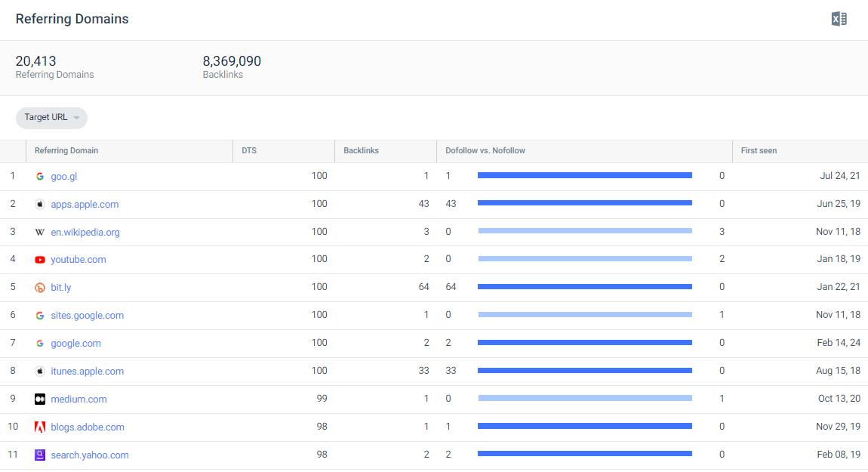868x472 pixels.
Task: Open the en.wikipedia.org domain link
Action: 85,232
